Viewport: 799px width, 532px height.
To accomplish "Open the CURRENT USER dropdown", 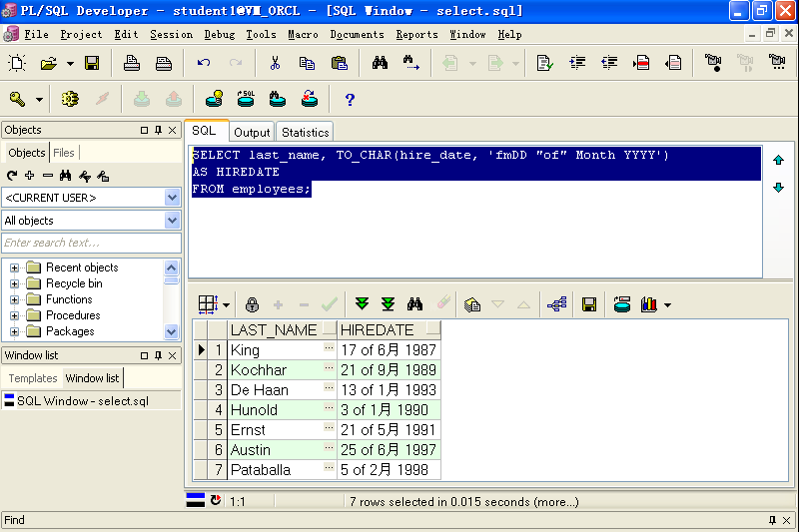I will tap(172, 198).
